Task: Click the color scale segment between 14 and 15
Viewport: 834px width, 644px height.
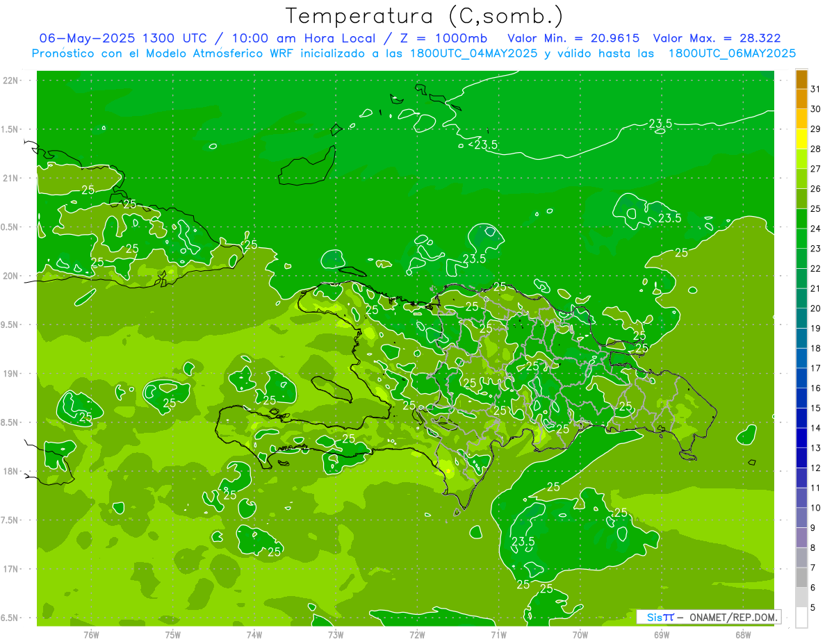Action: [x=801, y=418]
